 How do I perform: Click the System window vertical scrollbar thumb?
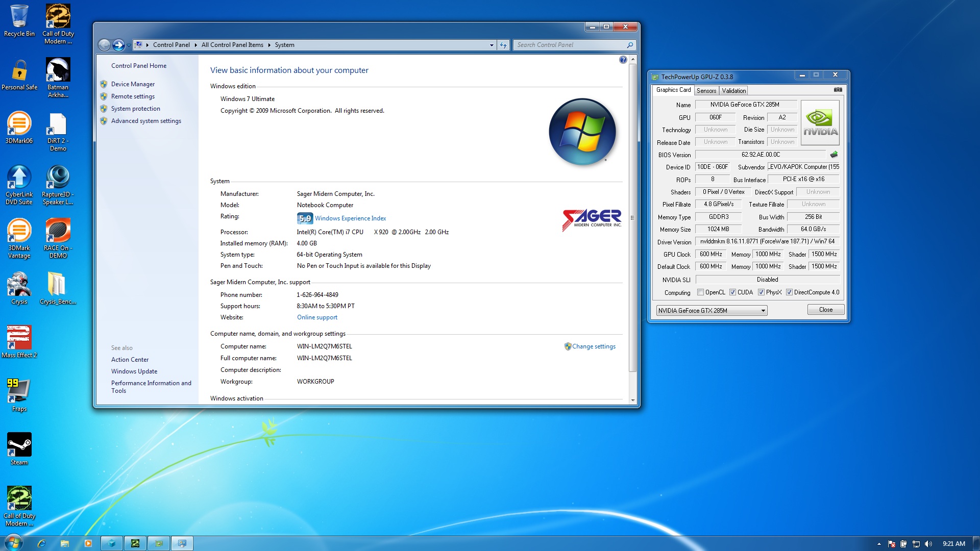[x=633, y=218]
